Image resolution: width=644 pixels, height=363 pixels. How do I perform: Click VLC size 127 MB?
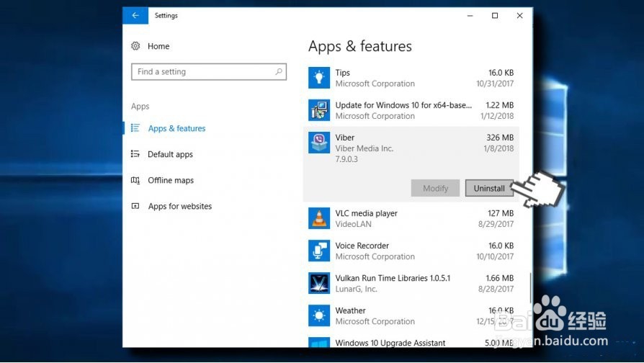click(501, 213)
